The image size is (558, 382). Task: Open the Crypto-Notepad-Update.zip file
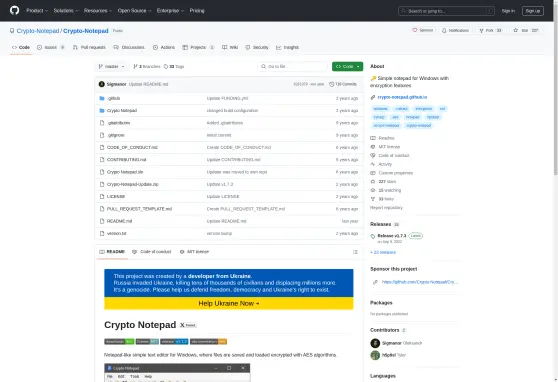point(133,184)
